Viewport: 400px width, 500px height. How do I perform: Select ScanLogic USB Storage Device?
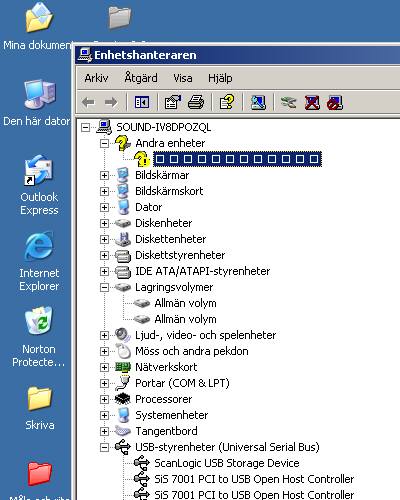[227, 463]
